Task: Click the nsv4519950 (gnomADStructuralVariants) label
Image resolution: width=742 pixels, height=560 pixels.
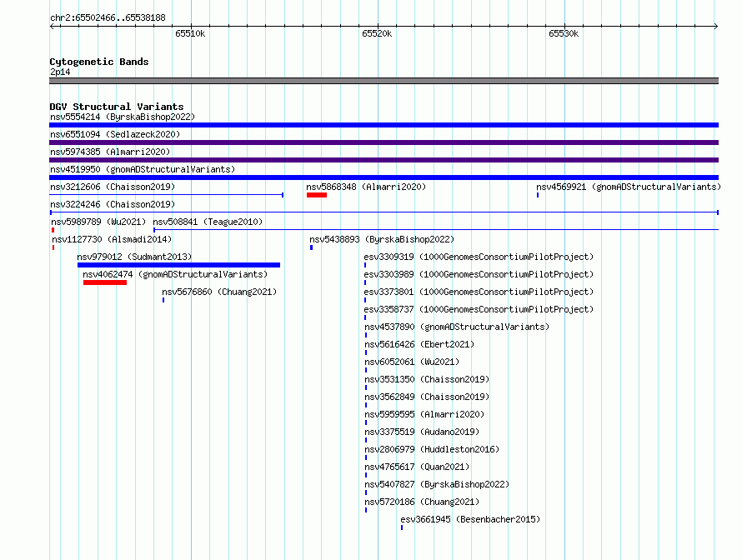Action: tap(143, 169)
